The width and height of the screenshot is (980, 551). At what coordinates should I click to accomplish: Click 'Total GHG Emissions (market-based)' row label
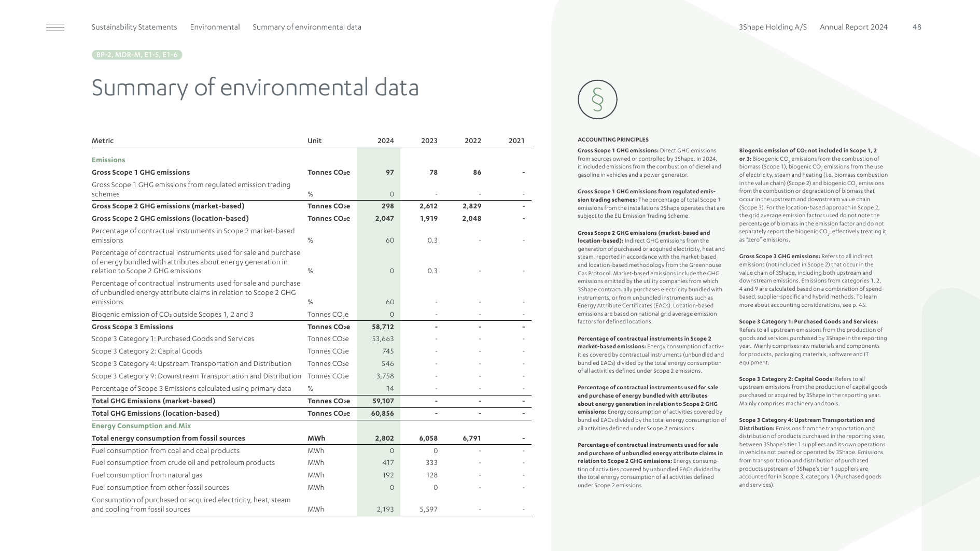click(153, 401)
